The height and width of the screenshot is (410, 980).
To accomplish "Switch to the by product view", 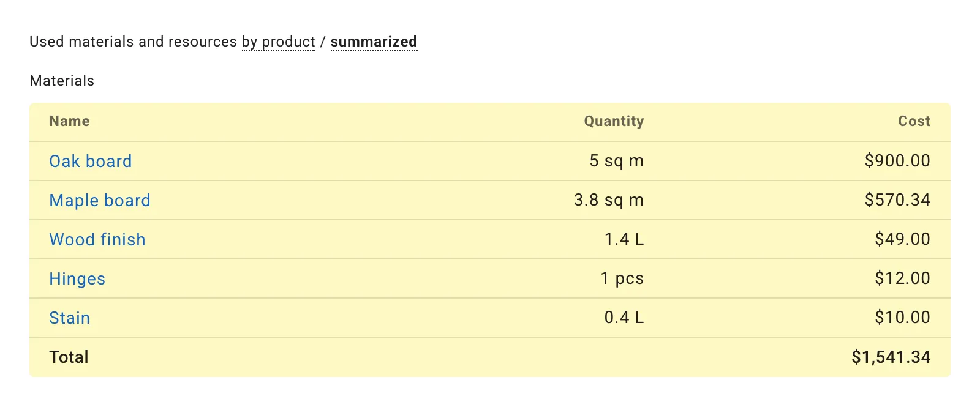I will [279, 42].
